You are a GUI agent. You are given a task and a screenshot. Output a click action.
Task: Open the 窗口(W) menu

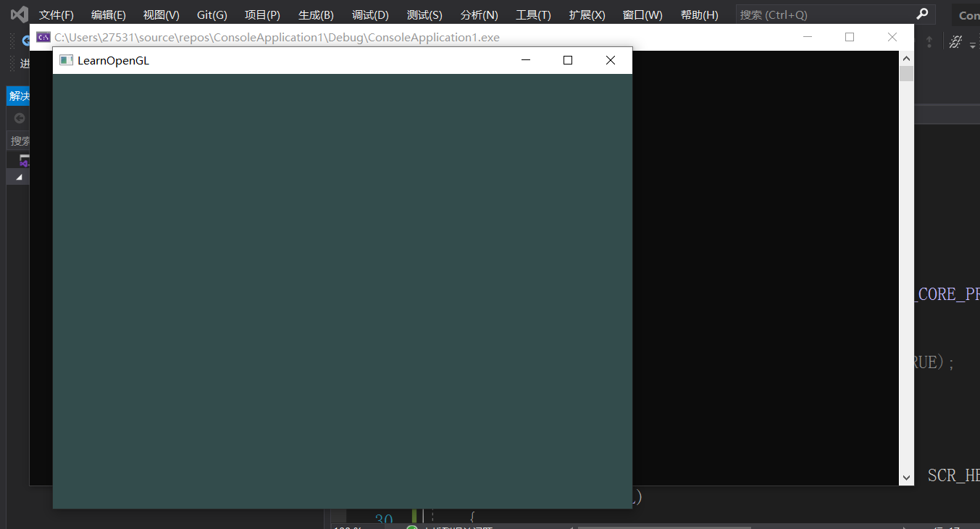coord(642,14)
